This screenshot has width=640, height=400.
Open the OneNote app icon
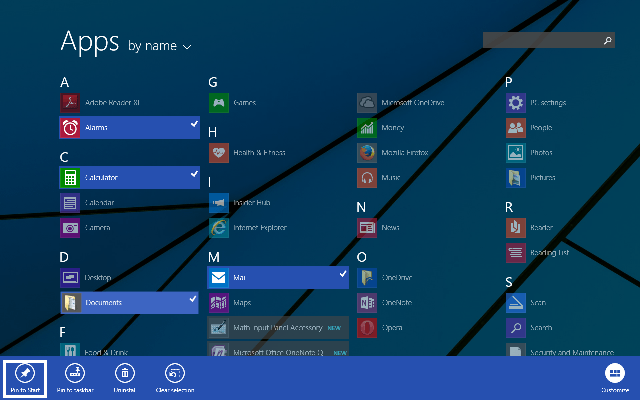tap(367, 302)
